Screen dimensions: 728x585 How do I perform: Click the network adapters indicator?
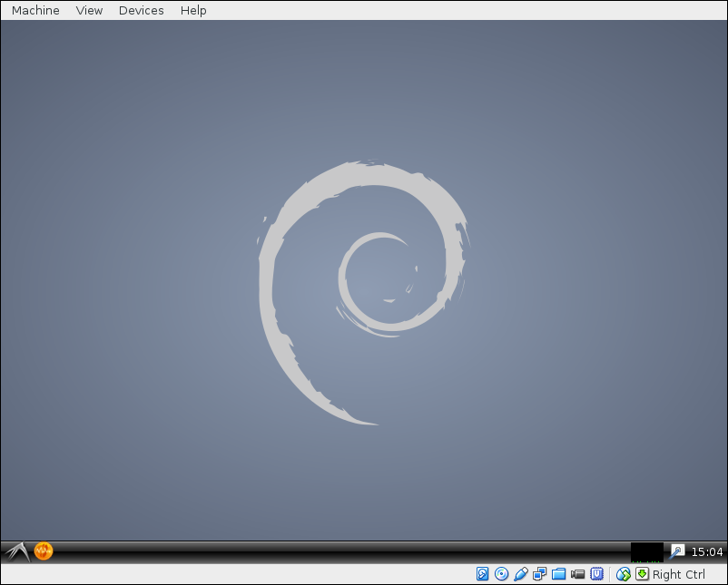[x=539, y=574]
